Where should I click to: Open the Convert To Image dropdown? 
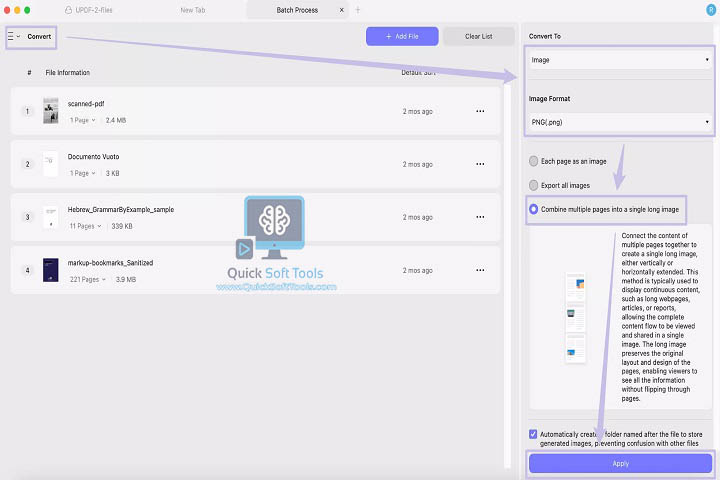(620, 60)
